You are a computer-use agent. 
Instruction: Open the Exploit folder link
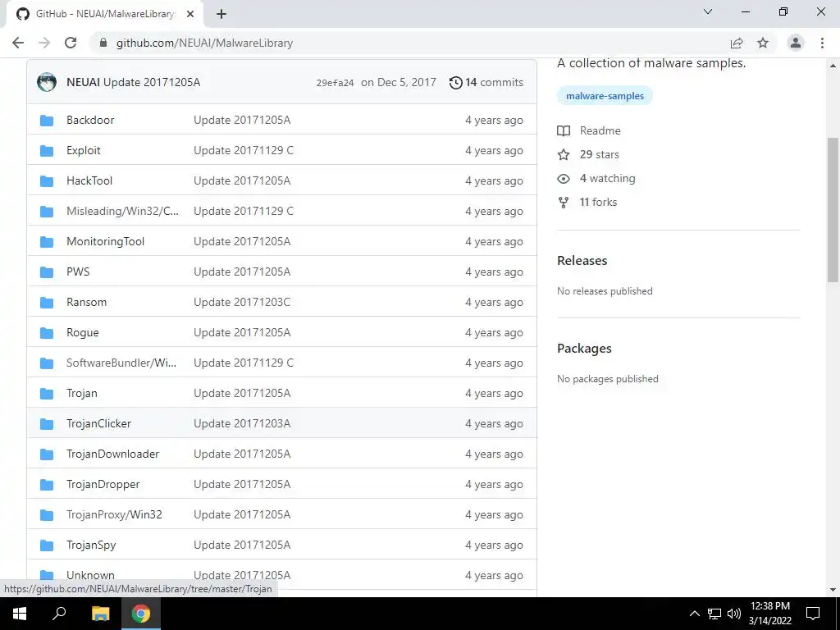click(x=83, y=151)
